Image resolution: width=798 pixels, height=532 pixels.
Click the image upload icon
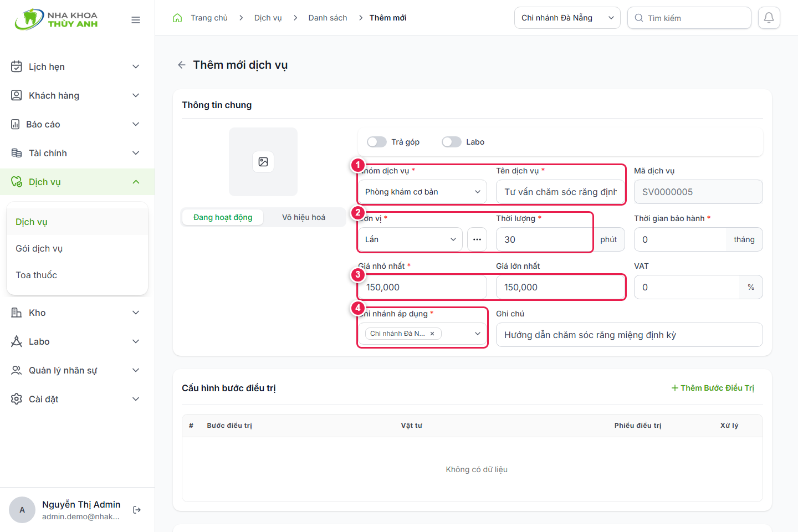pos(263,162)
